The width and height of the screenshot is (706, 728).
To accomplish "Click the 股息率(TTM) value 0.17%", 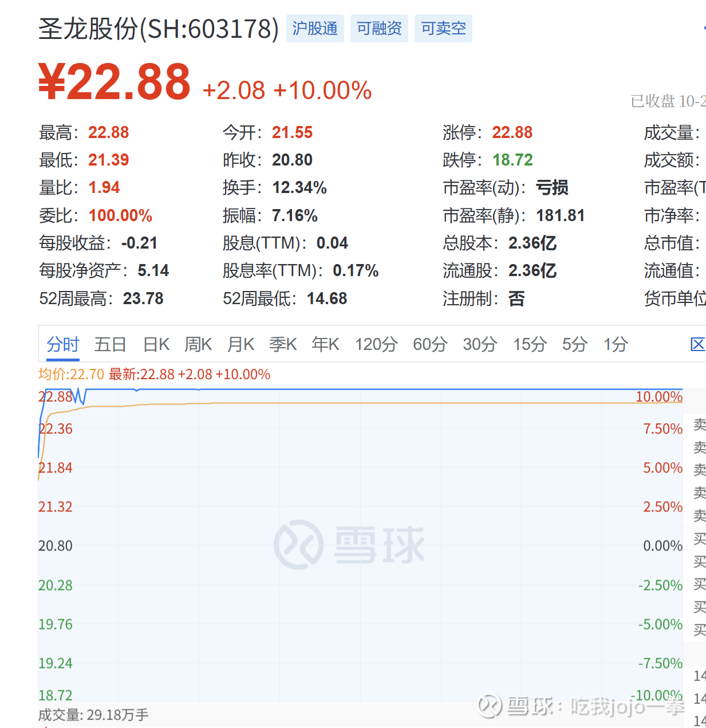I will pyautogui.click(x=356, y=270).
